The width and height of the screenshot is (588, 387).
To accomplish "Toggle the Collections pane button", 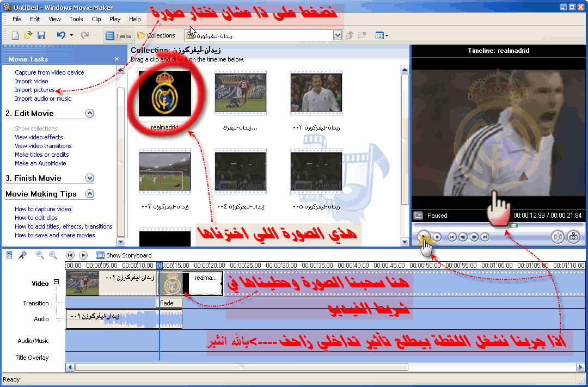I will click(x=156, y=35).
